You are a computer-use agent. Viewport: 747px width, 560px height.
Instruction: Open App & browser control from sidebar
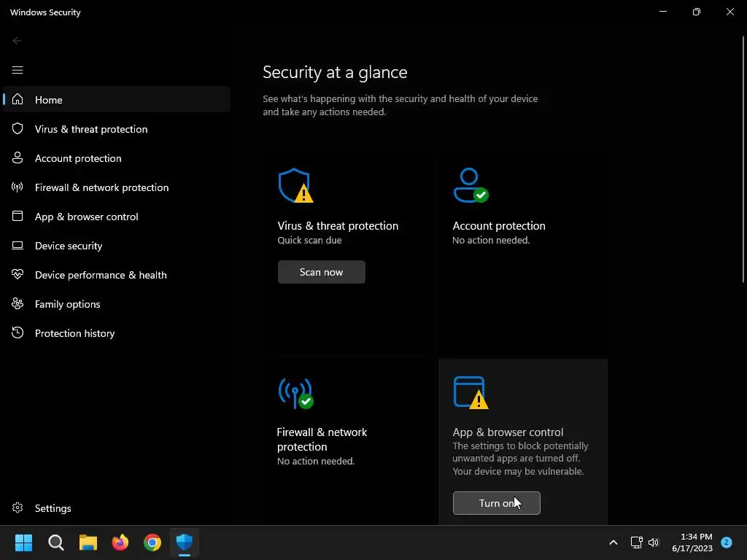[x=117, y=216]
